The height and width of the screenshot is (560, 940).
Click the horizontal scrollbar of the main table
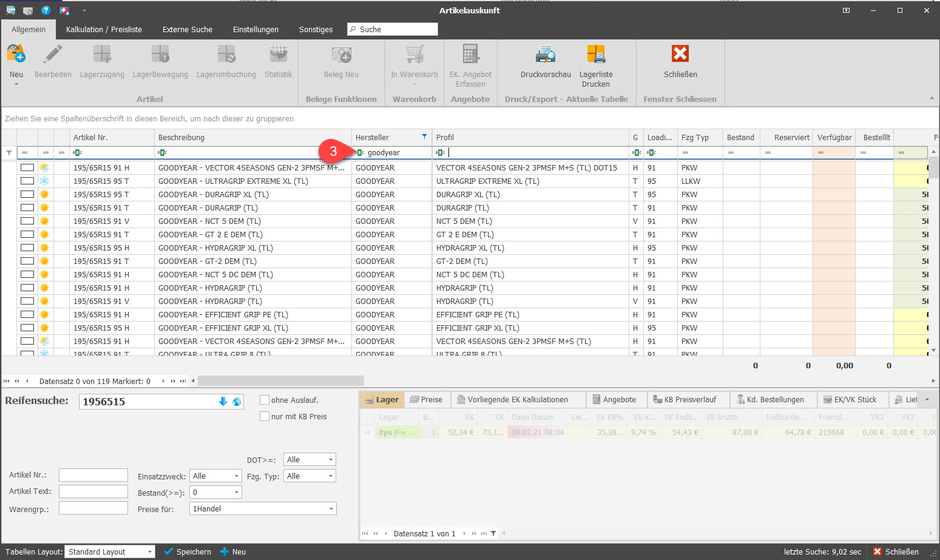pyautogui.click(x=281, y=381)
